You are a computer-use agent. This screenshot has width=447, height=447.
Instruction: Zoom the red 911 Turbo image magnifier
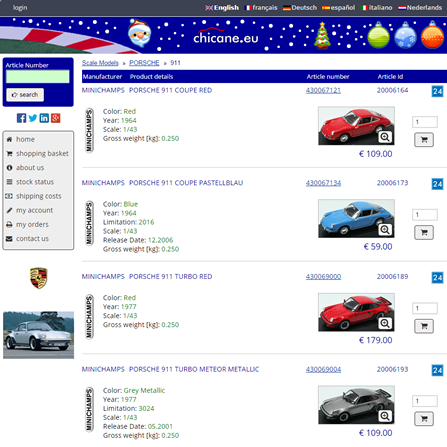pyautogui.click(x=385, y=323)
